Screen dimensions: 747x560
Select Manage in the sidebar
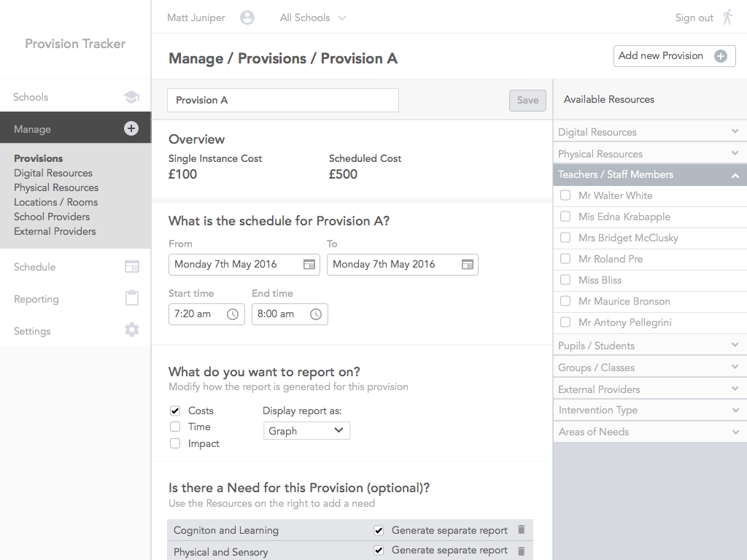click(x=75, y=128)
